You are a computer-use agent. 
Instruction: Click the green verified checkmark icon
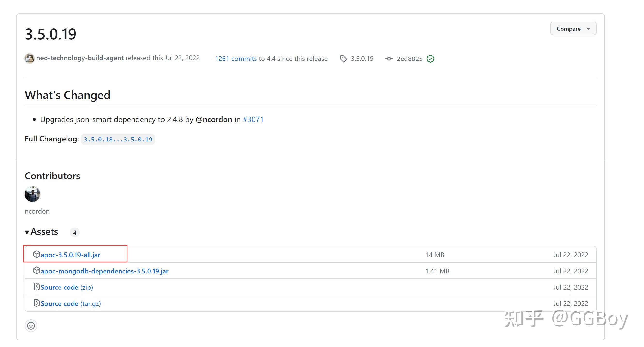[x=430, y=59]
